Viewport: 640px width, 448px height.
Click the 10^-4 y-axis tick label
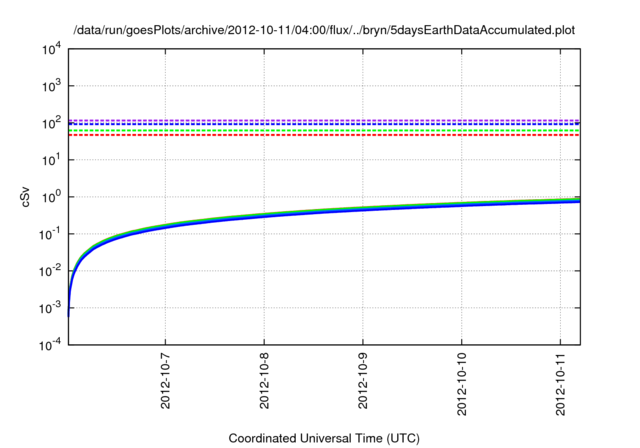click(x=51, y=345)
